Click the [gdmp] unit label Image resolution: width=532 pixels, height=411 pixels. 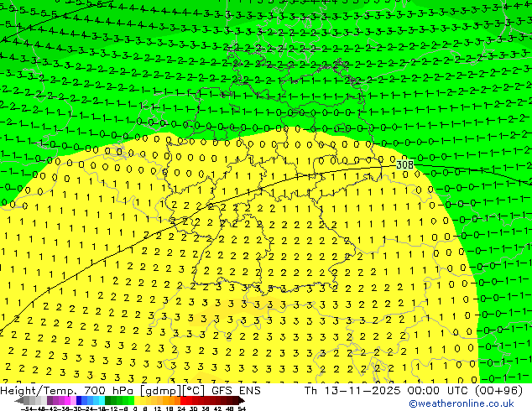point(159,391)
